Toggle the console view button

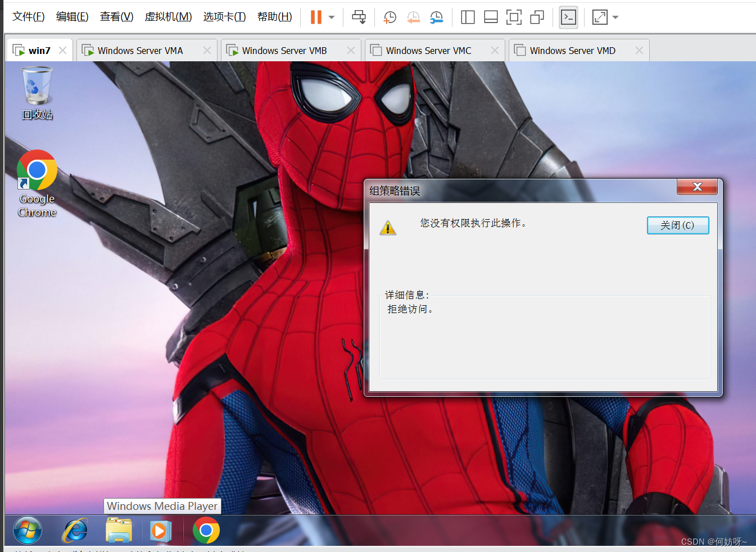coord(569,17)
